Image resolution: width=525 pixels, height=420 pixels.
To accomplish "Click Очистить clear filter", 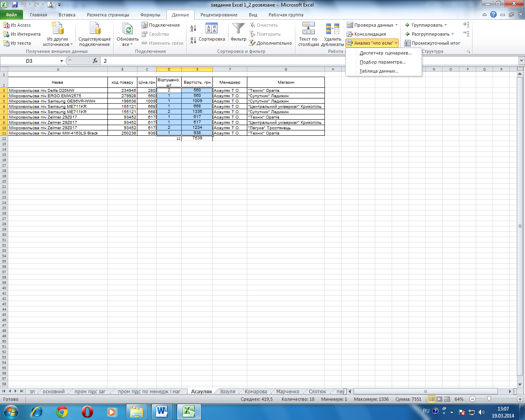I will point(264,25).
